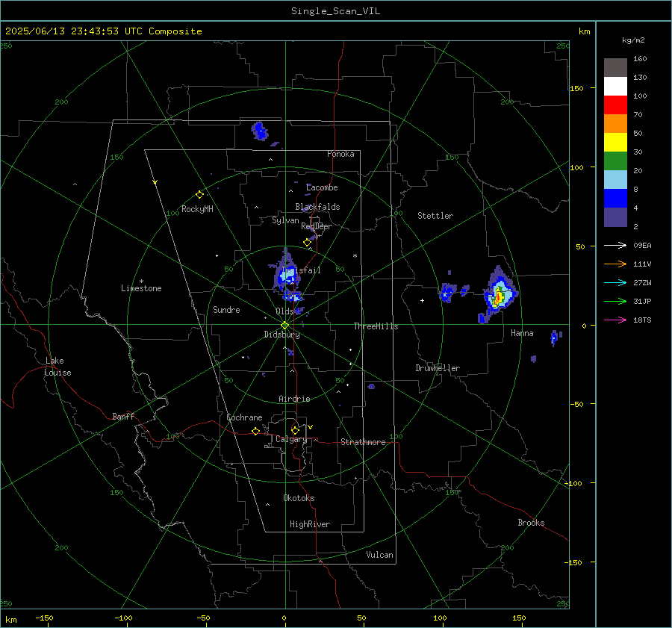
Task: Click the Blackfalds city label
Action: (317, 207)
